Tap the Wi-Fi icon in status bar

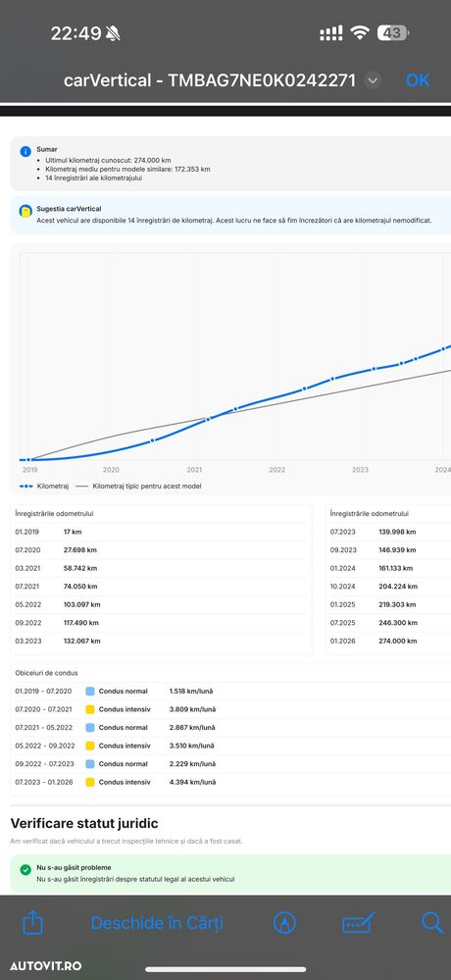360,32
